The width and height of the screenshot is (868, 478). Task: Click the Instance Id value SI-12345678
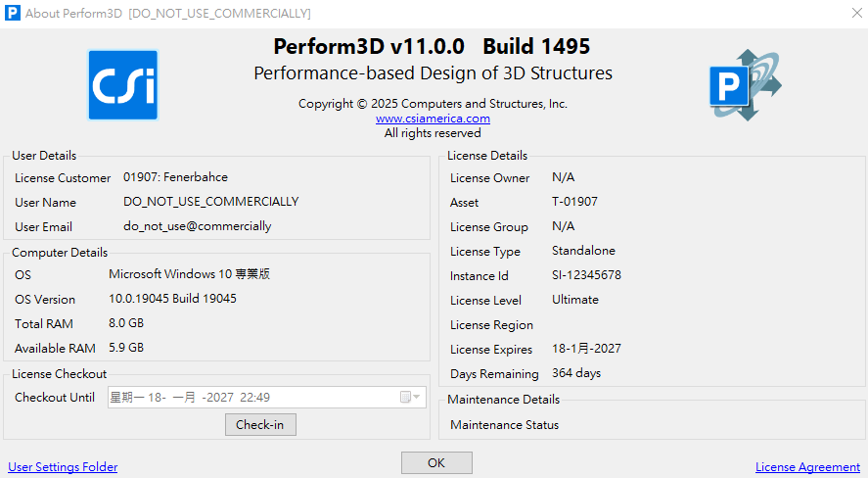click(x=586, y=275)
